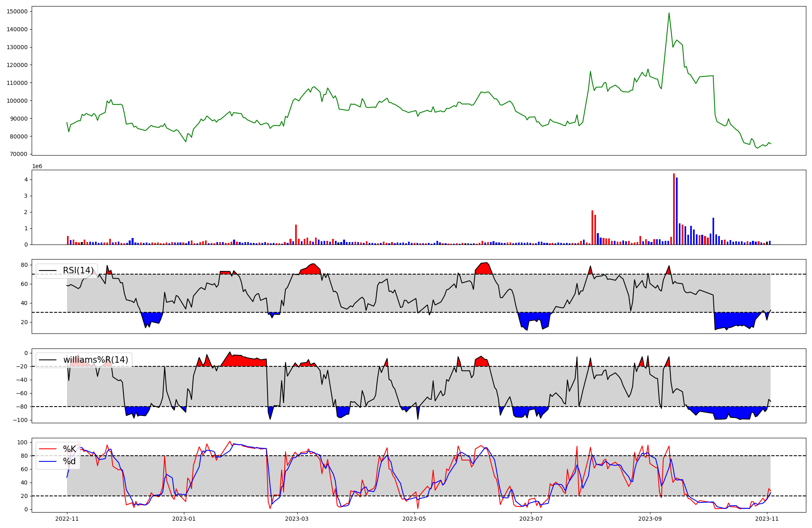Image resolution: width=812 pixels, height=528 pixels.
Task: Select the 2023-09 x-axis date label
Action: tap(650, 519)
